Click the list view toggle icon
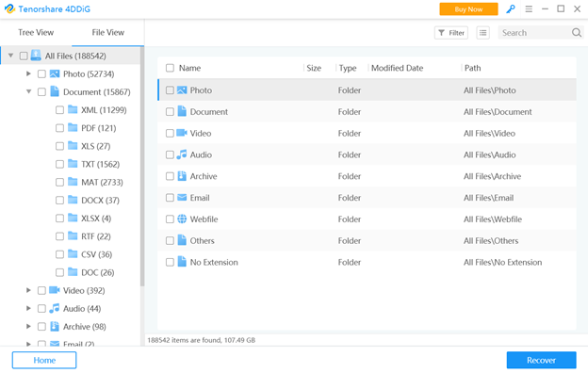 483,33
